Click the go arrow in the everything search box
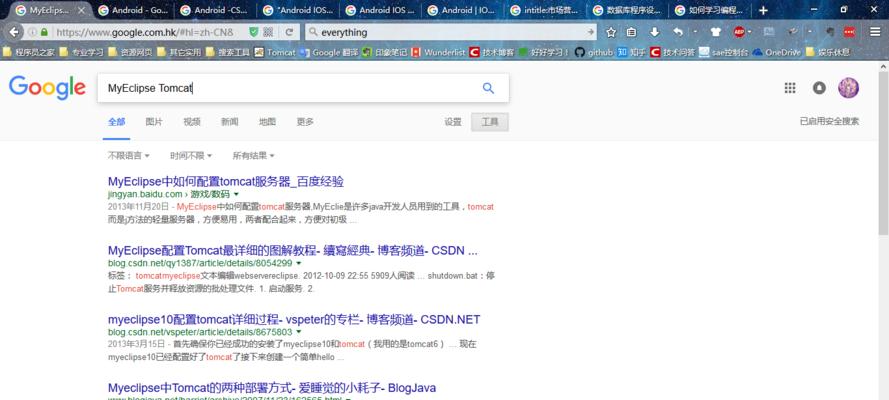This screenshot has width=889, height=400. 591,32
